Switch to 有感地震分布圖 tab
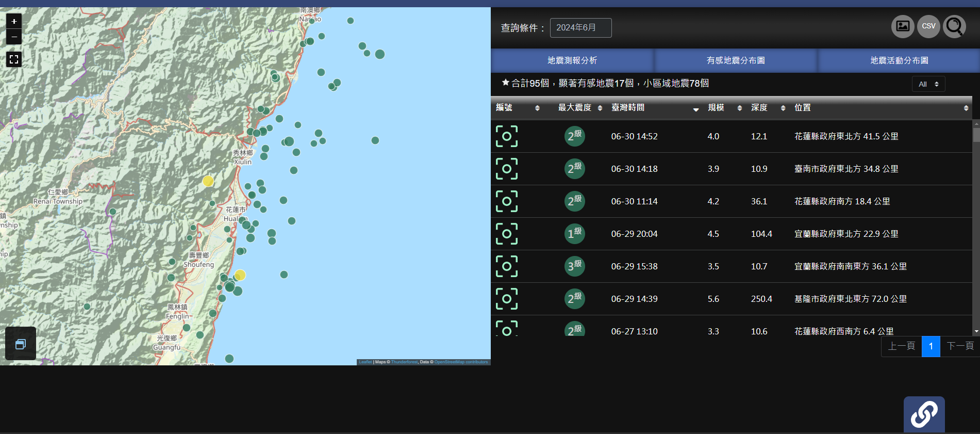 735,60
